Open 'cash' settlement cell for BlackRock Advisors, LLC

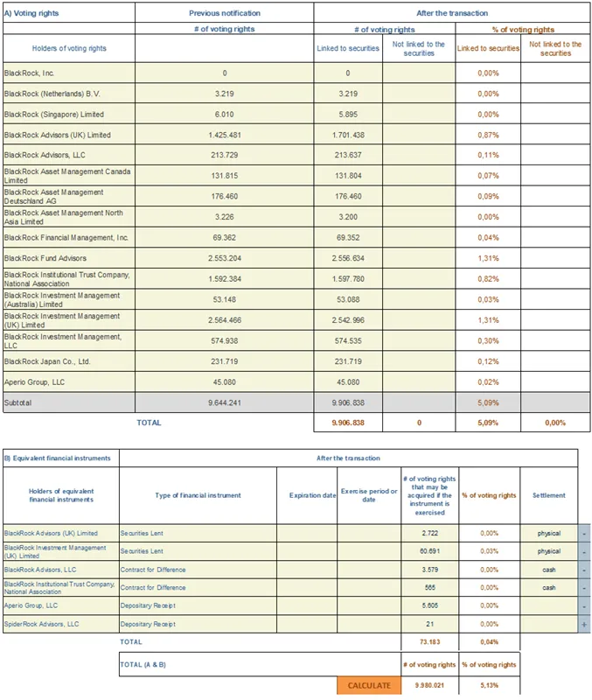pyautogui.click(x=548, y=570)
